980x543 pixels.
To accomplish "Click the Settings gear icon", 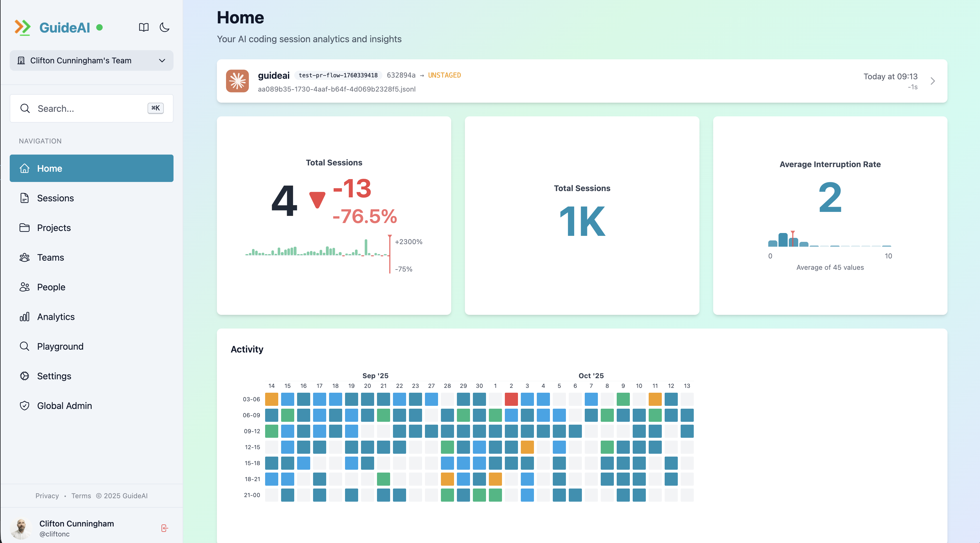I will (x=24, y=376).
